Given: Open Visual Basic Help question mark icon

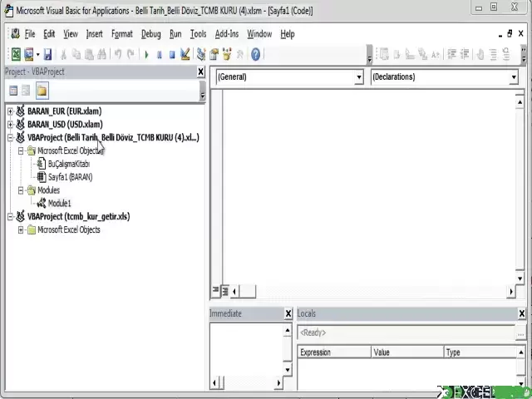Looking at the screenshot, I should [x=255, y=54].
